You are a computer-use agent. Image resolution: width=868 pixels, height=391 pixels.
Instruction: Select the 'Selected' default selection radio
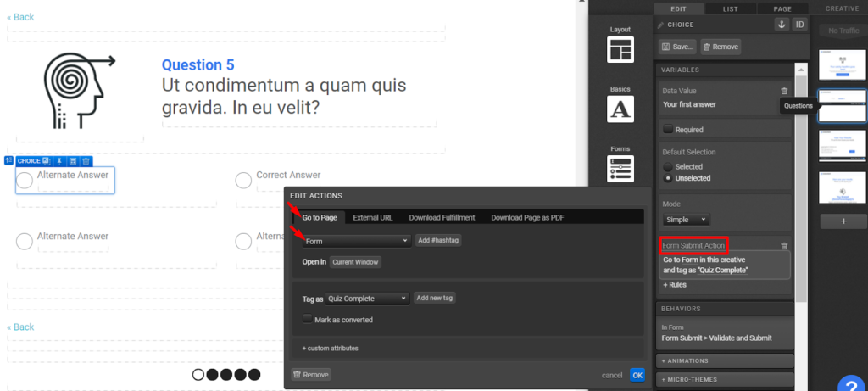[x=668, y=167]
